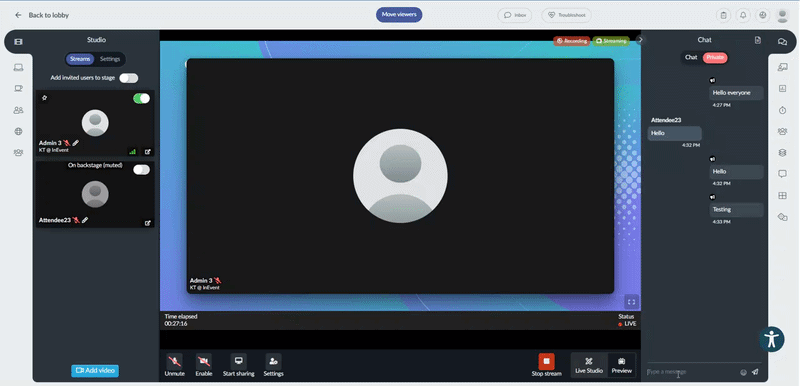This screenshot has height=386, width=800.
Task: Open the two-people icon in the left sidebar
Action: (x=18, y=110)
